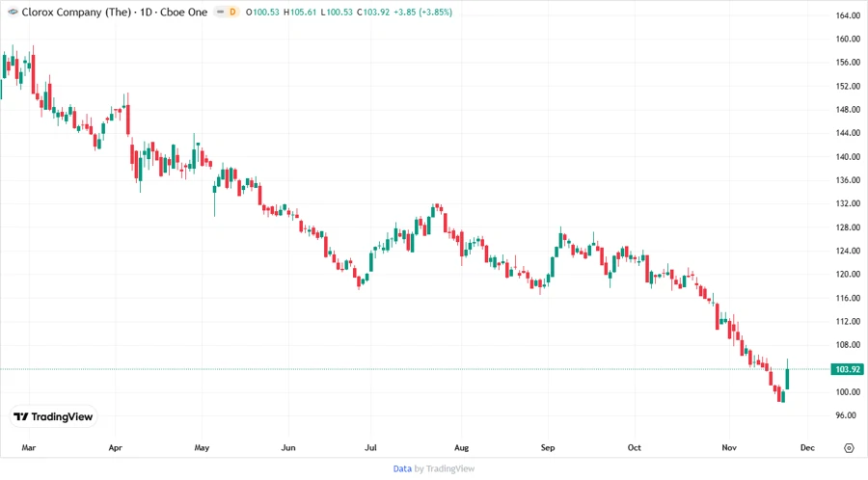Click the 116.00 price axis label
Viewport: 868px width, 480px height.
[x=848, y=298]
